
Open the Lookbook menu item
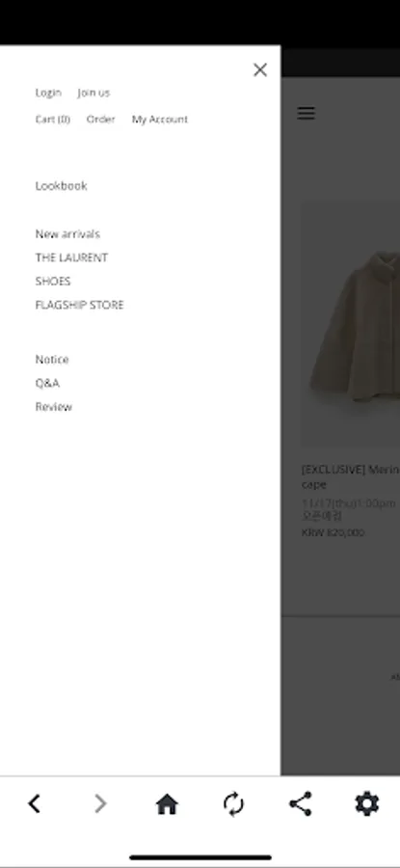[x=61, y=186]
